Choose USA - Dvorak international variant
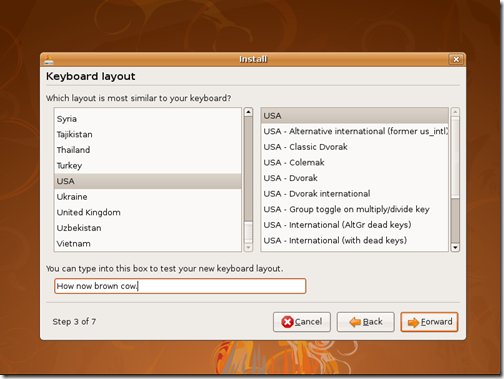Viewport: 504px width, 379px height. click(x=355, y=194)
